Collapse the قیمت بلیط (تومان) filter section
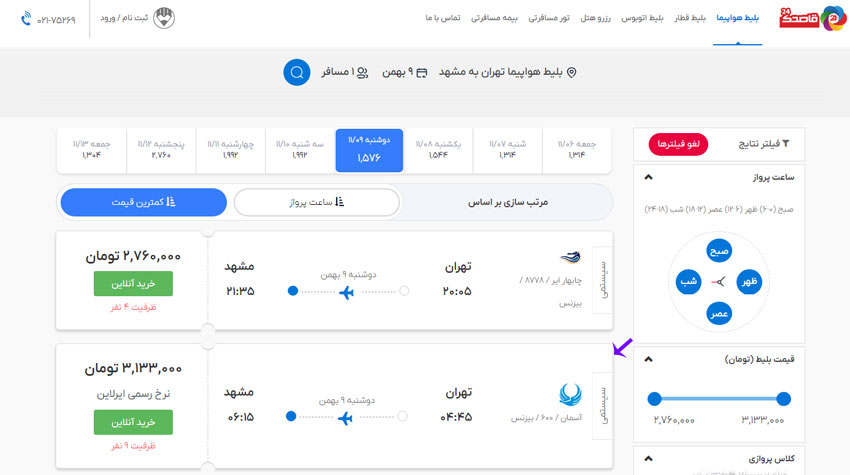 [648, 359]
